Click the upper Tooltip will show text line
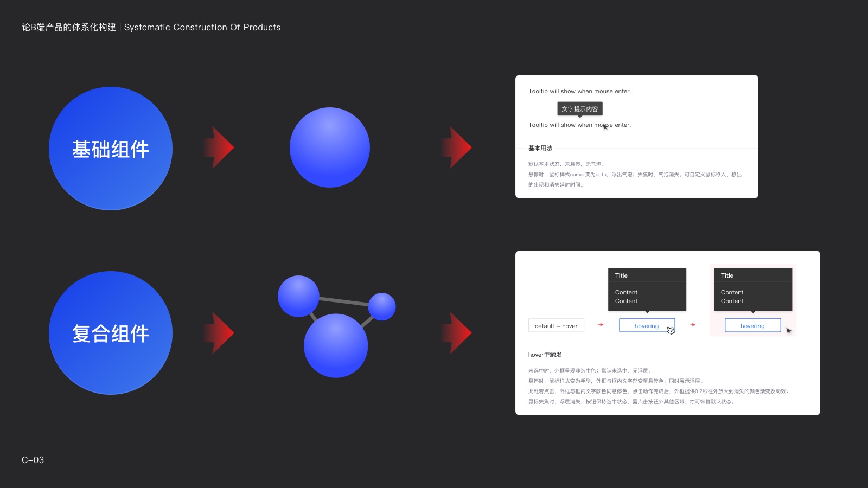Image resolution: width=868 pixels, height=488 pixels. (579, 91)
